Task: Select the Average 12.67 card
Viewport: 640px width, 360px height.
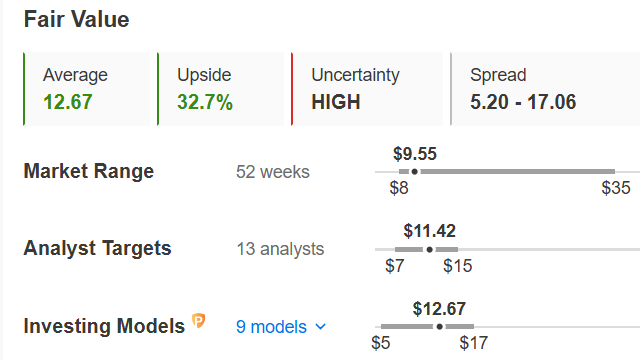Action: [x=87, y=89]
